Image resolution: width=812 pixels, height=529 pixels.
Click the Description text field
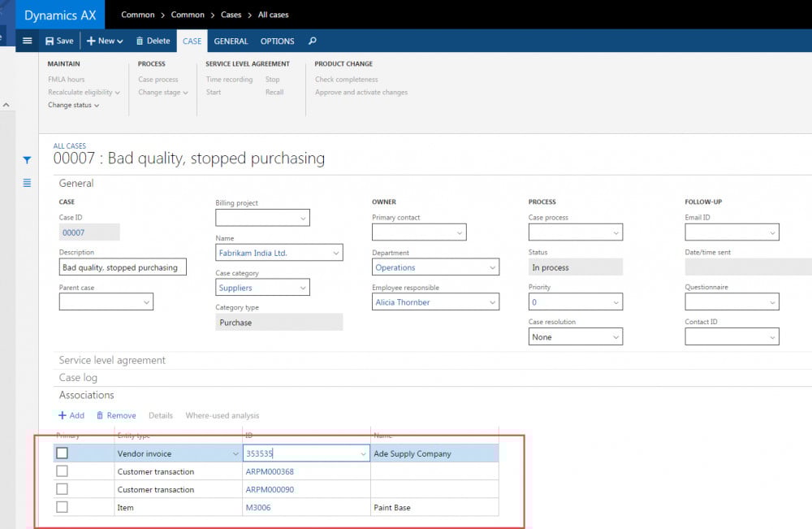[x=123, y=267]
